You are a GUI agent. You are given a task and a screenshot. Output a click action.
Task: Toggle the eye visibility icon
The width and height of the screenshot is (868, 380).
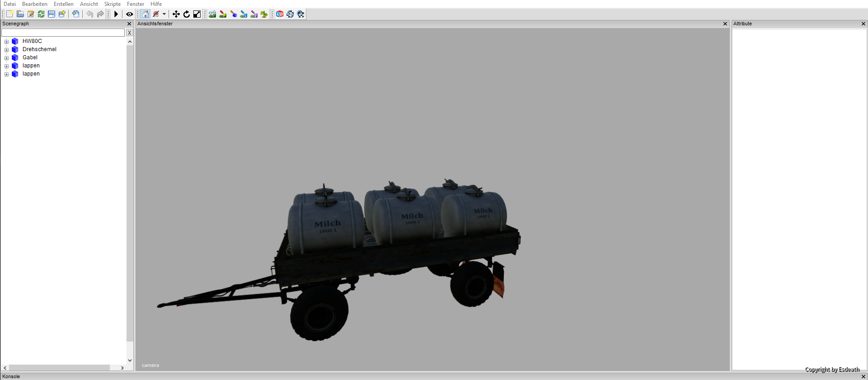pos(129,14)
